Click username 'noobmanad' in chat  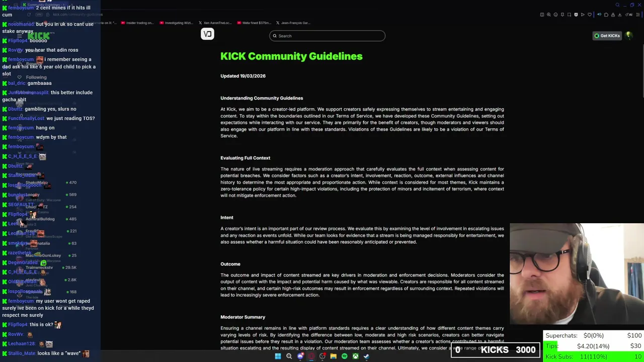pos(21,24)
